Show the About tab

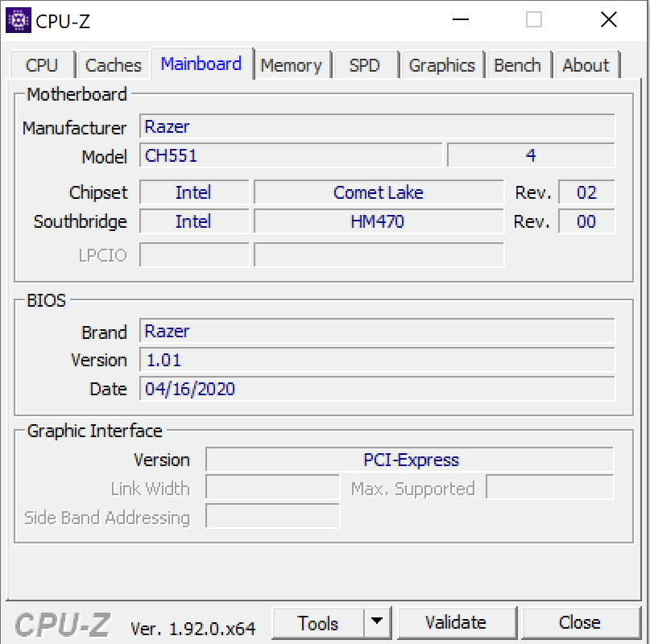click(x=586, y=65)
